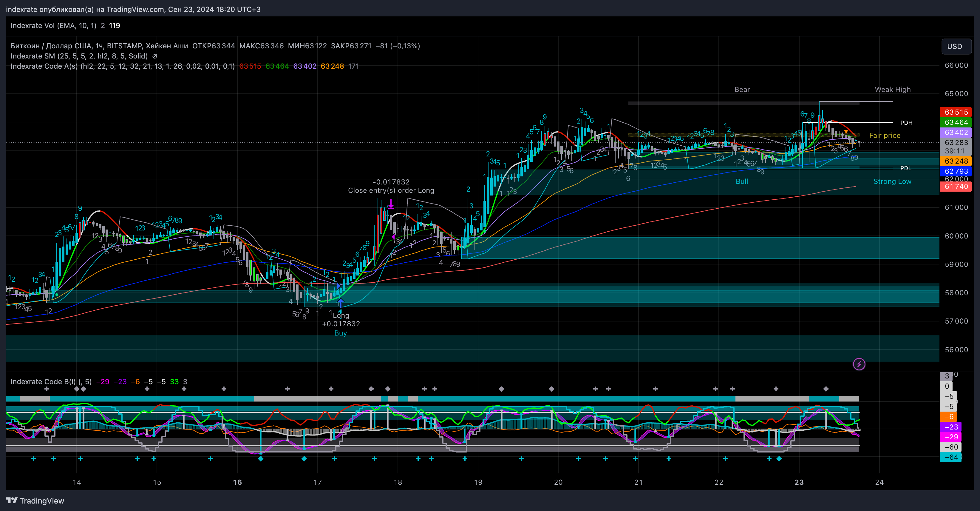This screenshot has width=980, height=511.
Task: Click the 65 000 price axis tick
Action: [956, 94]
